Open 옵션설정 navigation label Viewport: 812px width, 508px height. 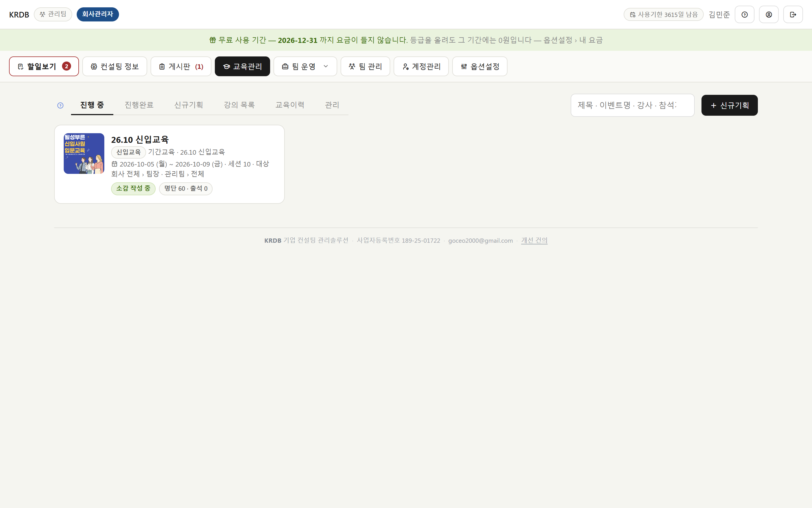(x=485, y=67)
